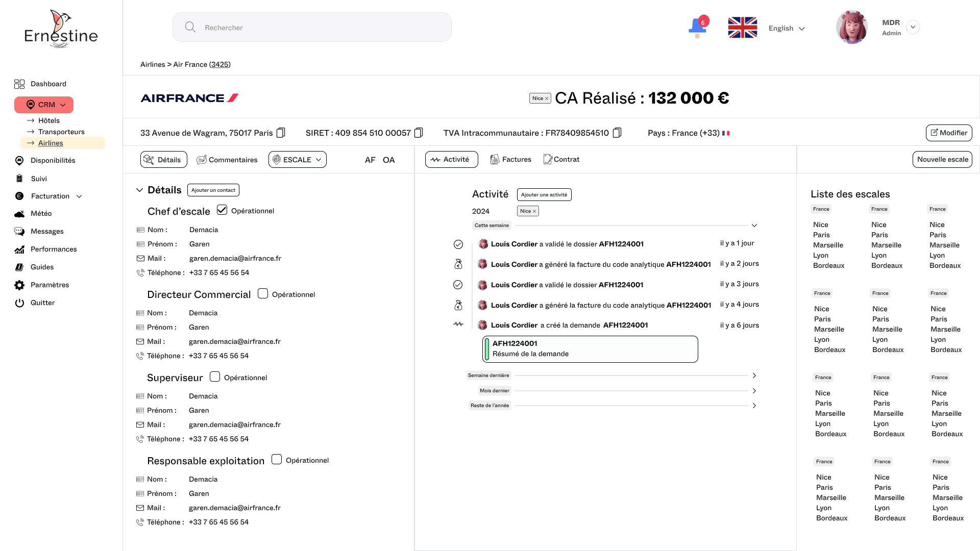Click the notification bell icon
980x551 pixels.
tap(697, 27)
